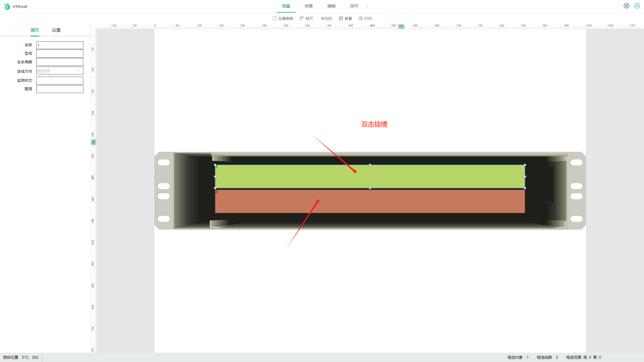This screenshot has width=644, height=362.
Task: Click the chevron arrow in 请选择 combo box
Action: pyautogui.click(x=78, y=71)
